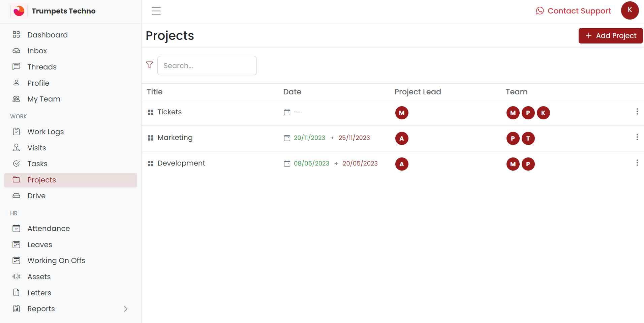Open more options for Marketing project
The height and width of the screenshot is (323, 644).
pyautogui.click(x=637, y=137)
